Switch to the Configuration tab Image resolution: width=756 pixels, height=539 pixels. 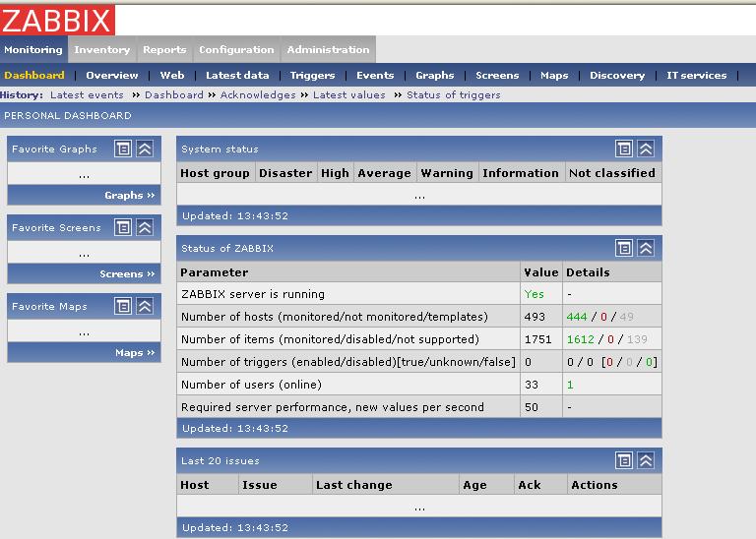click(236, 50)
